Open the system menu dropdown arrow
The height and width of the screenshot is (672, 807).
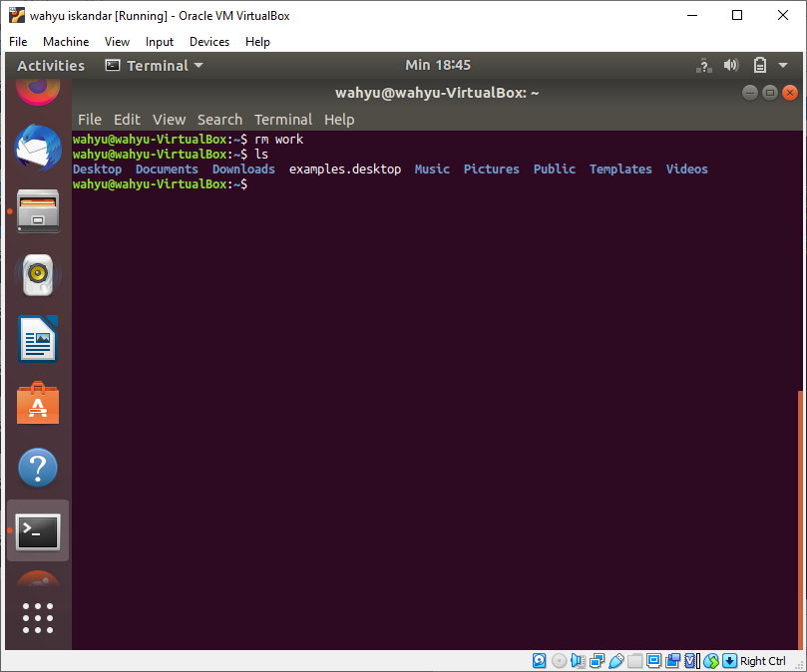tap(783, 66)
